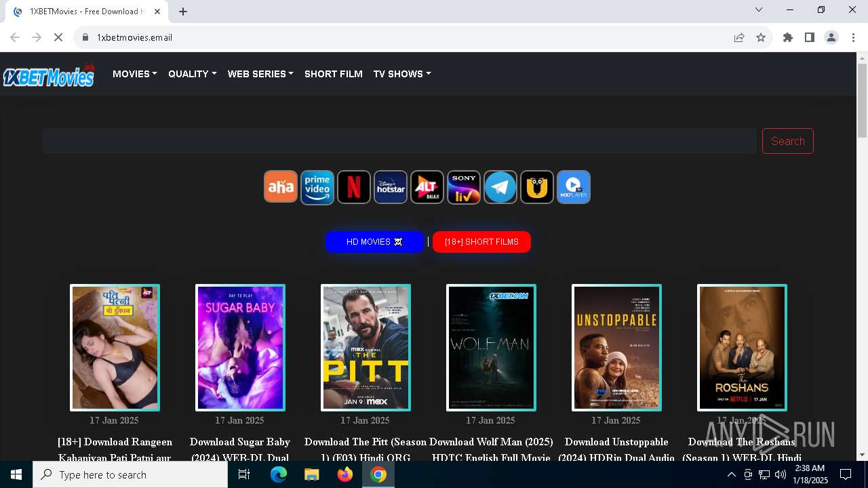The height and width of the screenshot is (488, 868).
Task: Open the Wolf Man poster thumbnail
Action: [x=491, y=348]
